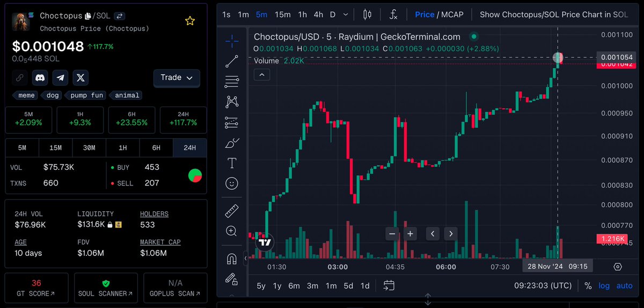
Task: Click the buy/sell ratio pie indicator
Action: point(195,175)
